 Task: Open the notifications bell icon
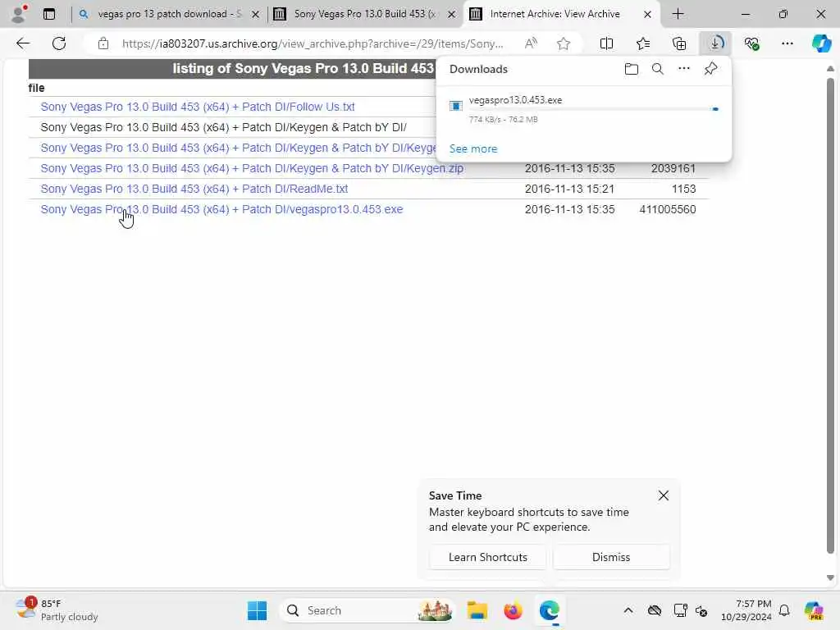(783, 610)
